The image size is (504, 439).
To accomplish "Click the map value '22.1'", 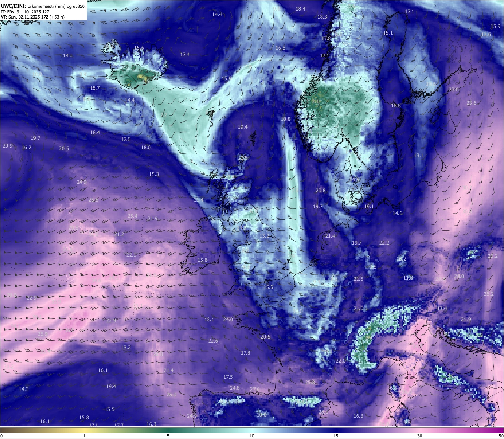I will pos(131,255).
